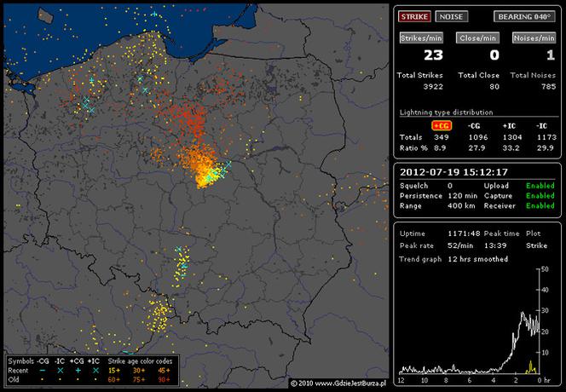Open the www.GdzieJestBurza.pl copyright link
566x392 pixels.
point(350,383)
